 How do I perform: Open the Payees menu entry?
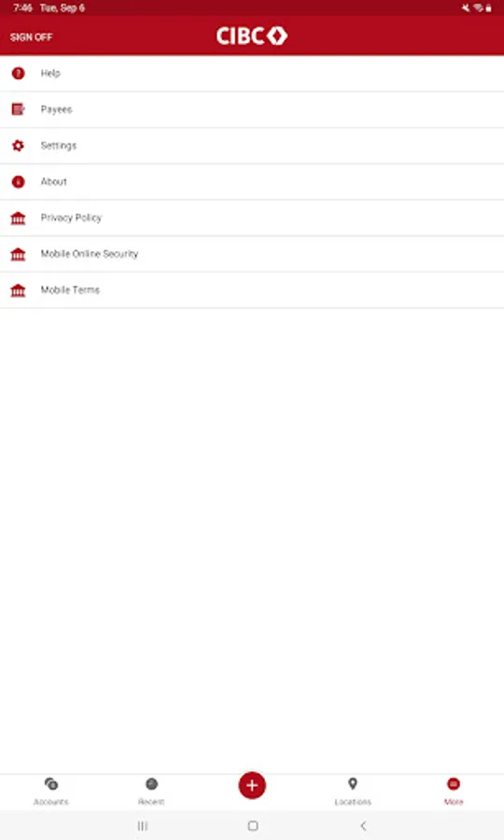pos(252,110)
